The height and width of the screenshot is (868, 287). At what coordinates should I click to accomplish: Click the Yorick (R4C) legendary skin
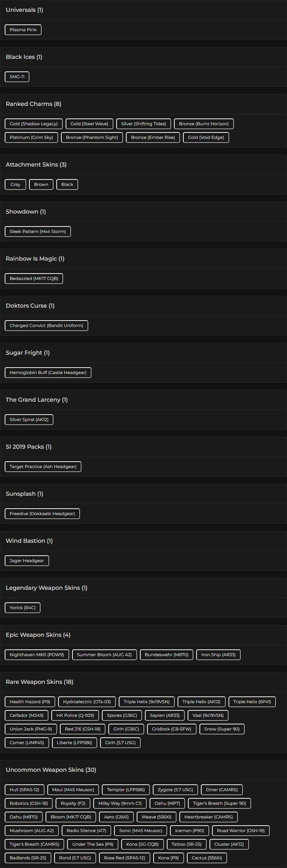click(23, 608)
